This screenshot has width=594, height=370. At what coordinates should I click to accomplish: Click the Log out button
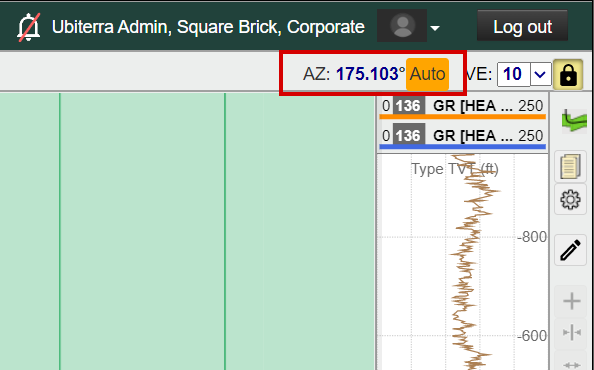(x=522, y=26)
